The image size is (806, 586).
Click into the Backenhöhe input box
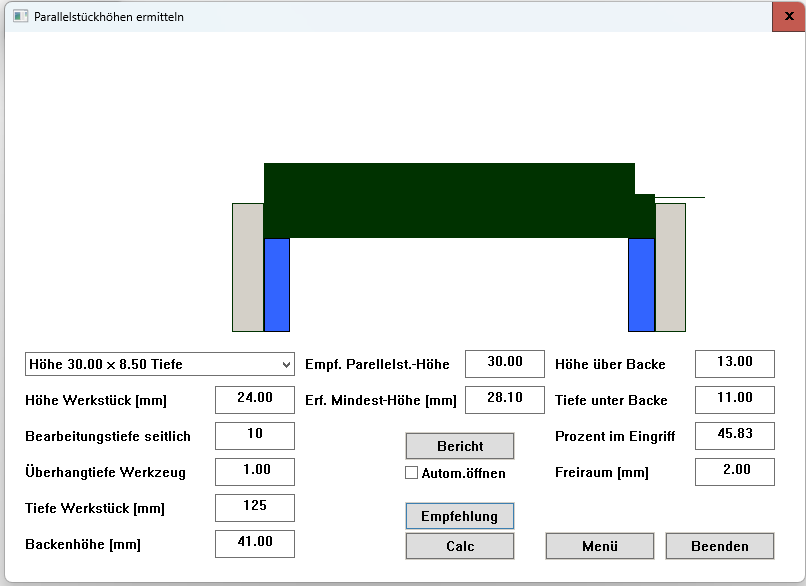coord(254,544)
